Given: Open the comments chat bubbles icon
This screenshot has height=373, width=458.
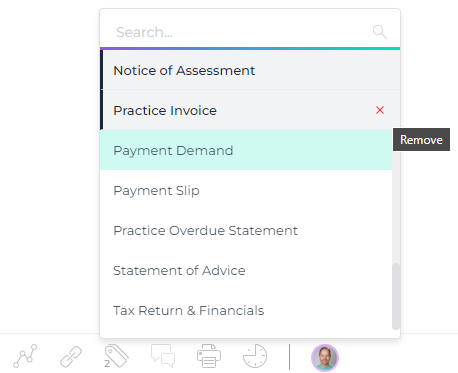Looking at the screenshot, I should pyautogui.click(x=163, y=356).
